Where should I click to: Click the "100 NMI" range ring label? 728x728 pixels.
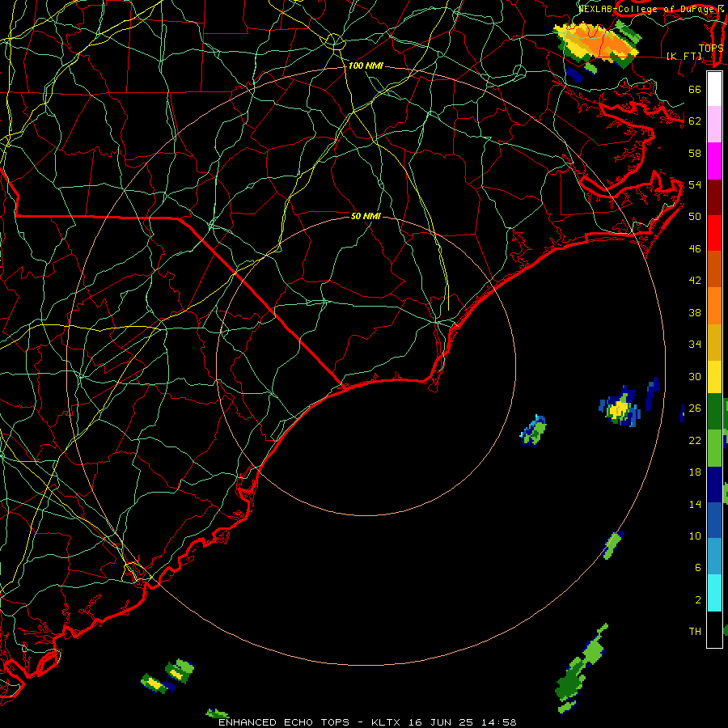366,66
